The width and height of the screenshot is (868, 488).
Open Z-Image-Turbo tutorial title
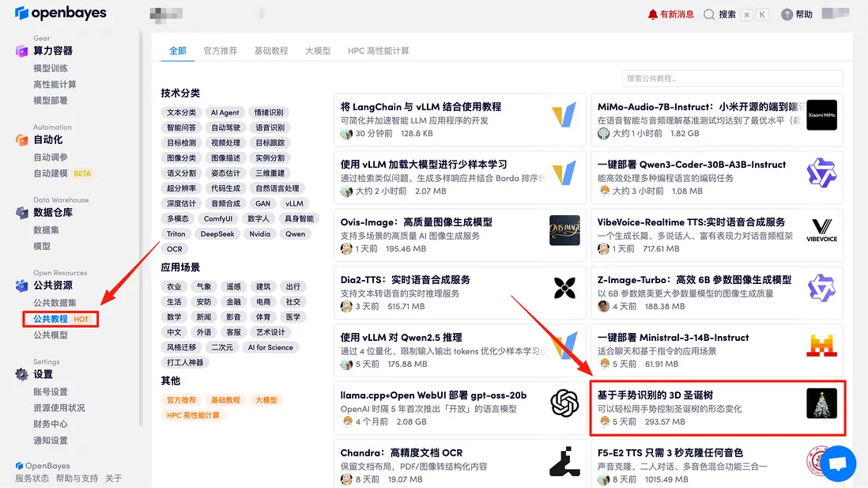[694, 280]
